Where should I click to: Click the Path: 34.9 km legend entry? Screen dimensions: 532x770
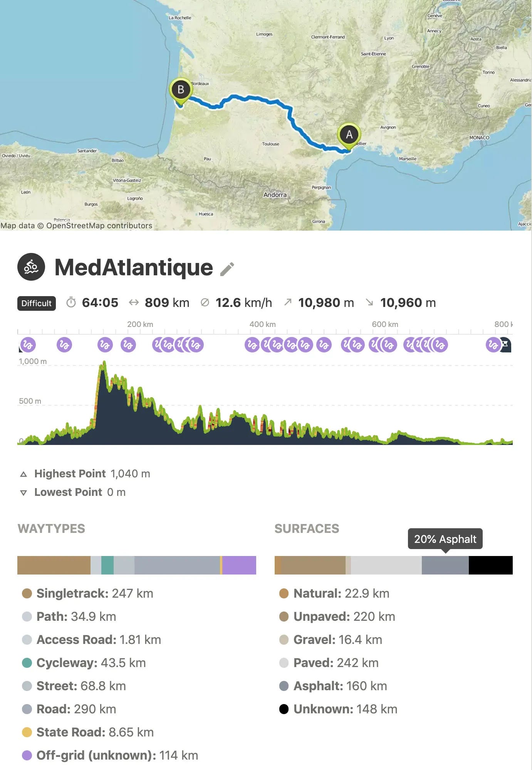[69, 616]
